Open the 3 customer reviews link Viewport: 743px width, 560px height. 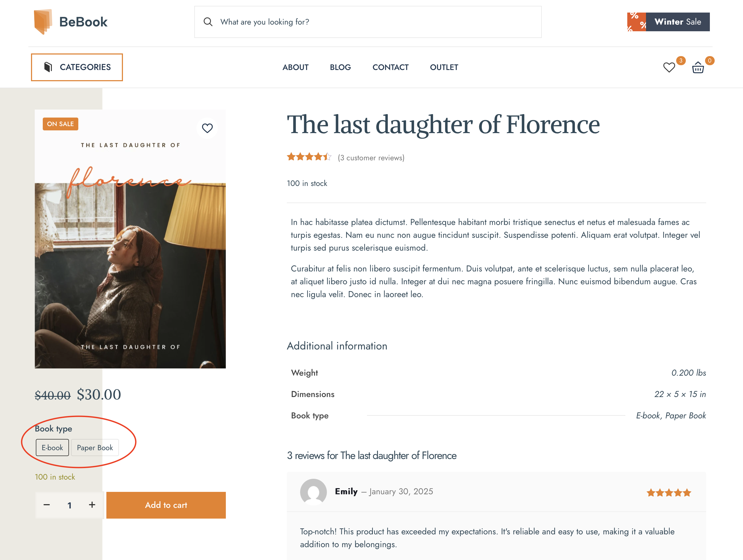371,158
